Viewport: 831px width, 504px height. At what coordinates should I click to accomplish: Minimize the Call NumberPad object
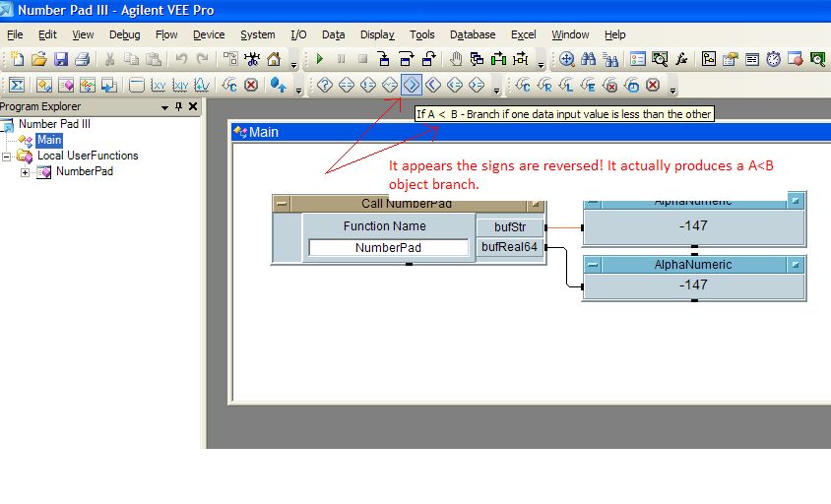pos(283,204)
